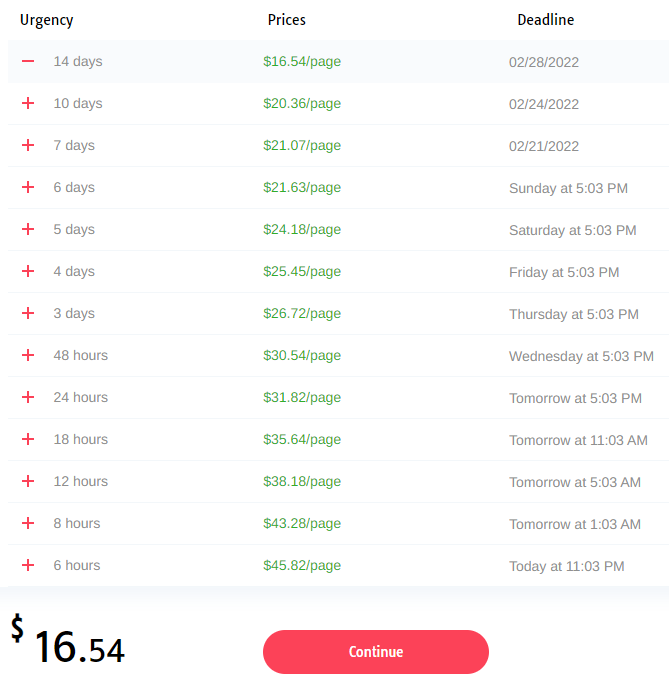The width and height of the screenshot is (669, 680).
Task: Expand the 3 days plus icon
Action: tap(28, 313)
